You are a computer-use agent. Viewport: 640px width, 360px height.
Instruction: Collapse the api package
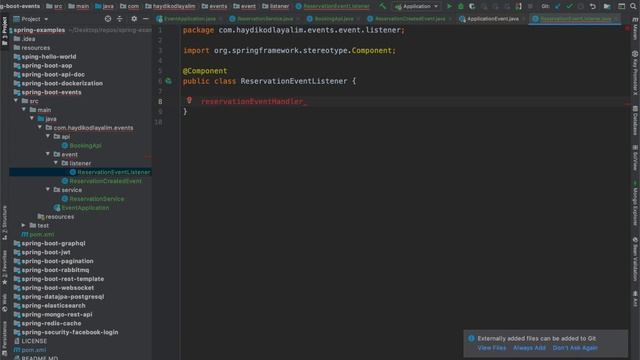tap(48, 136)
